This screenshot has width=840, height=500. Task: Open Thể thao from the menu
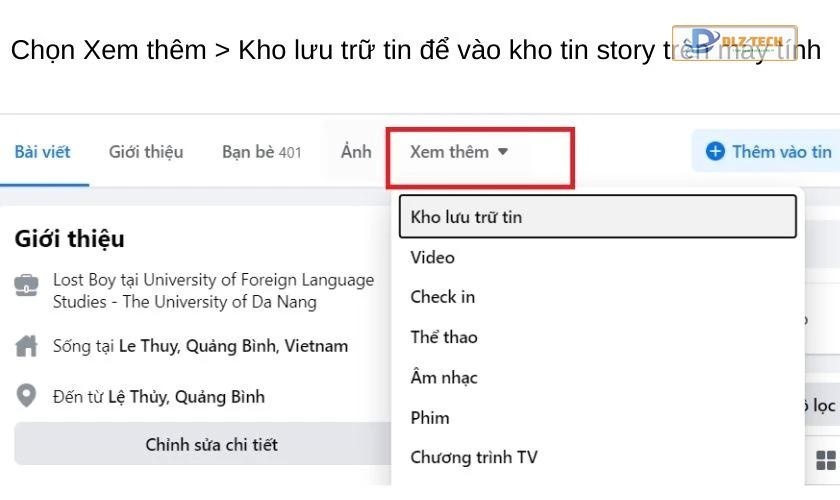[x=444, y=337]
